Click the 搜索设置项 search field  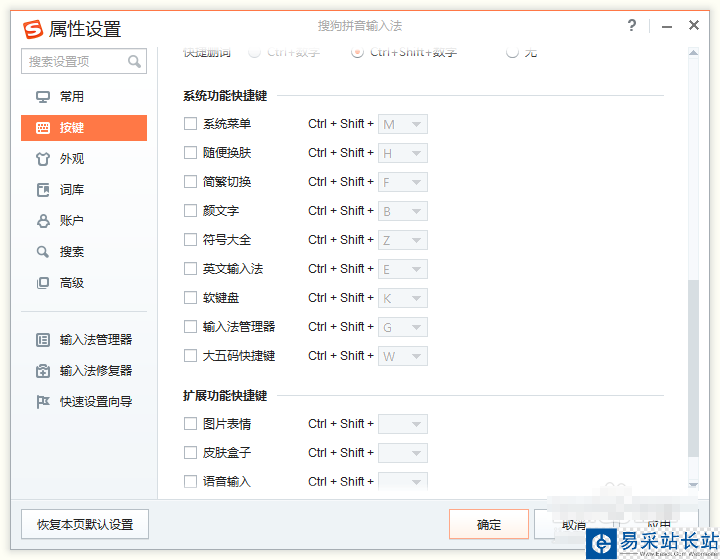[84, 61]
